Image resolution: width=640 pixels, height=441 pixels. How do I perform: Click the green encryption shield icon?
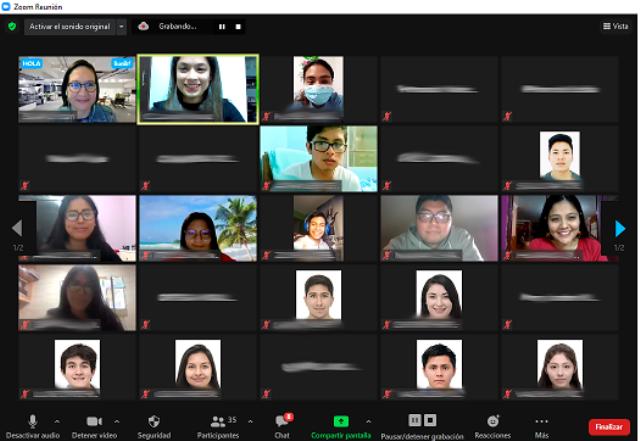pyautogui.click(x=12, y=26)
